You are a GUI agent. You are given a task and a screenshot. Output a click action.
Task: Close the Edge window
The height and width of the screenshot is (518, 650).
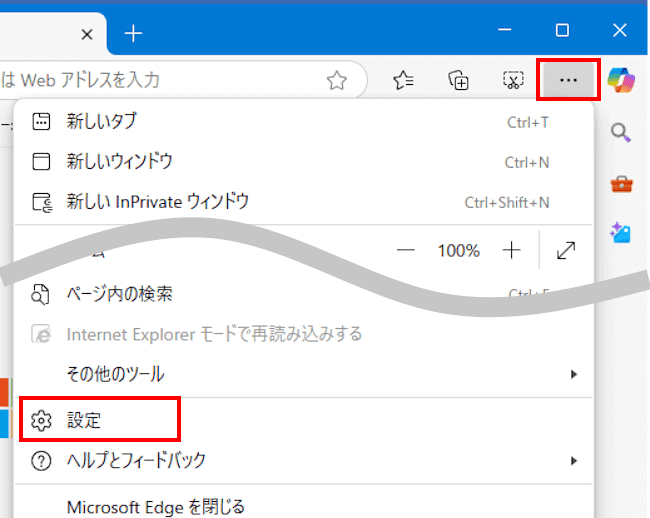point(620,30)
